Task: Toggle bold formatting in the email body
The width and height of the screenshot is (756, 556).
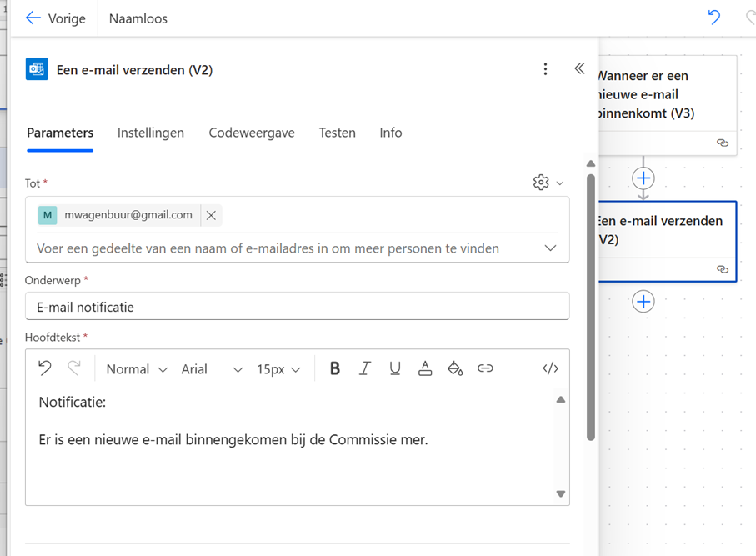Action: click(x=334, y=368)
